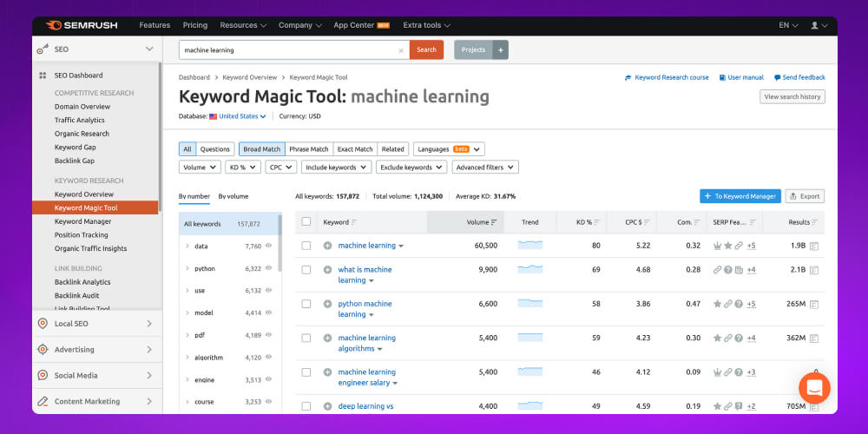Image resolution: width=868 pixels, height=434 pixels.
Task: View SERP icon in 2.1B results row
Action: point(814,270)
